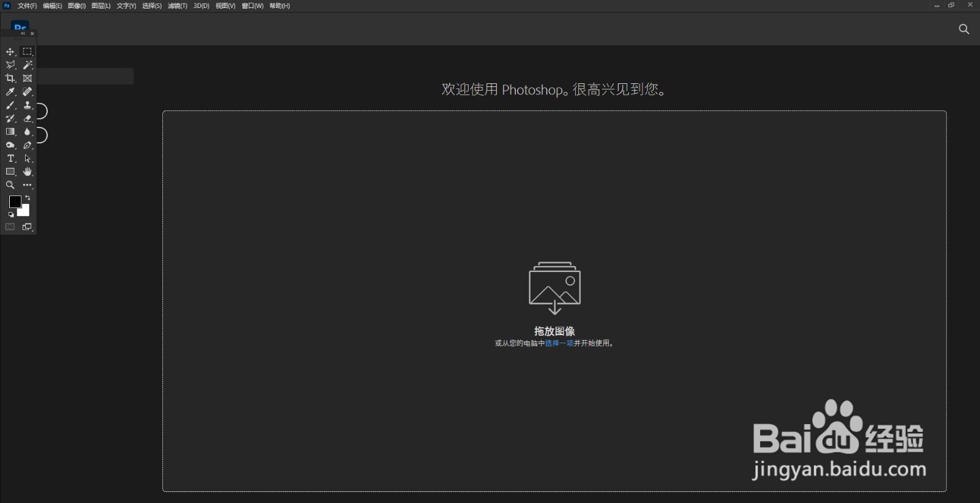Open the 帮助(H) menu
Viewport: 980px width, 503px height.
tap(279, 6)
